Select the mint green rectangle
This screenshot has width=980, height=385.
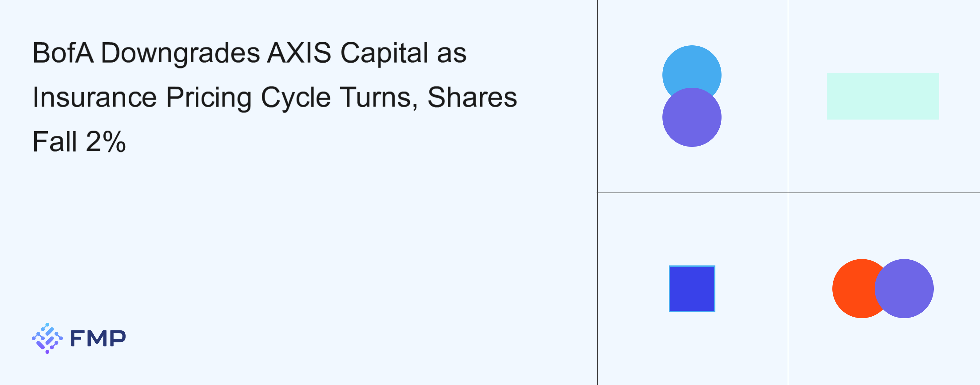(x=883, y=96)
